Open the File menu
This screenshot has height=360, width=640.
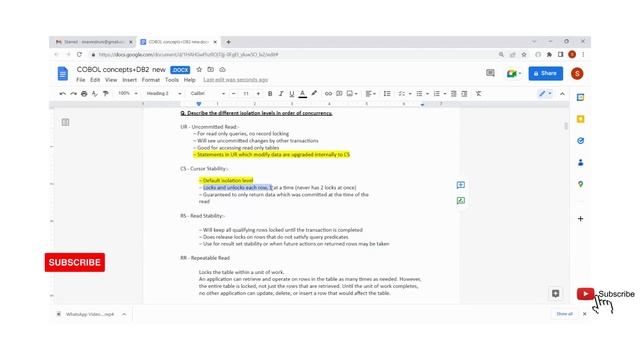(81, 80)
